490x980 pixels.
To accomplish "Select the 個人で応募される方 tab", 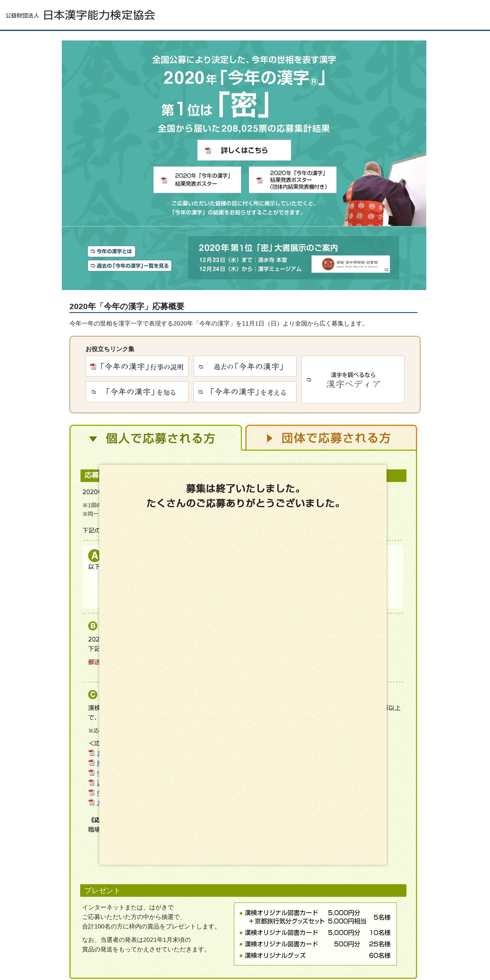I will pos(156,438).
